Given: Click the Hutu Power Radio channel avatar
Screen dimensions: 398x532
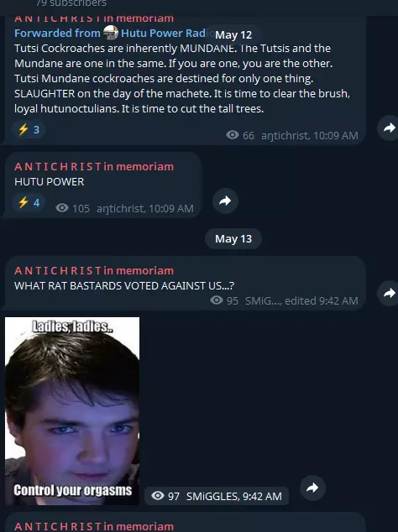Looking at the screenshot, I should [x=110, y=34].
